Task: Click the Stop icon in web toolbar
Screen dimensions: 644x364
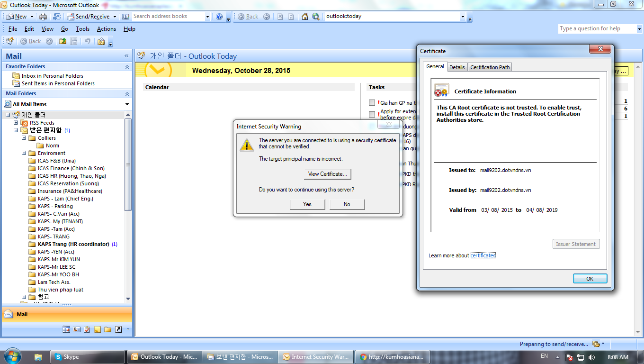Action: (280, 17)
